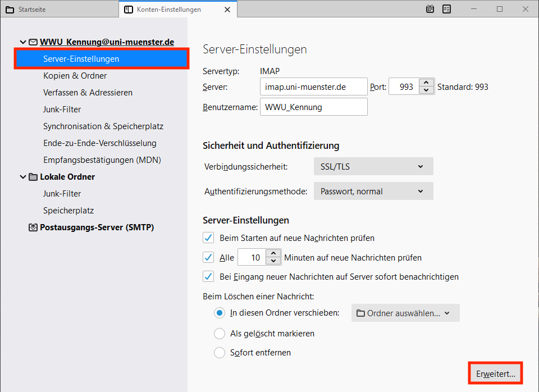Open the calendar icon in tab bar

click(430, 9)
